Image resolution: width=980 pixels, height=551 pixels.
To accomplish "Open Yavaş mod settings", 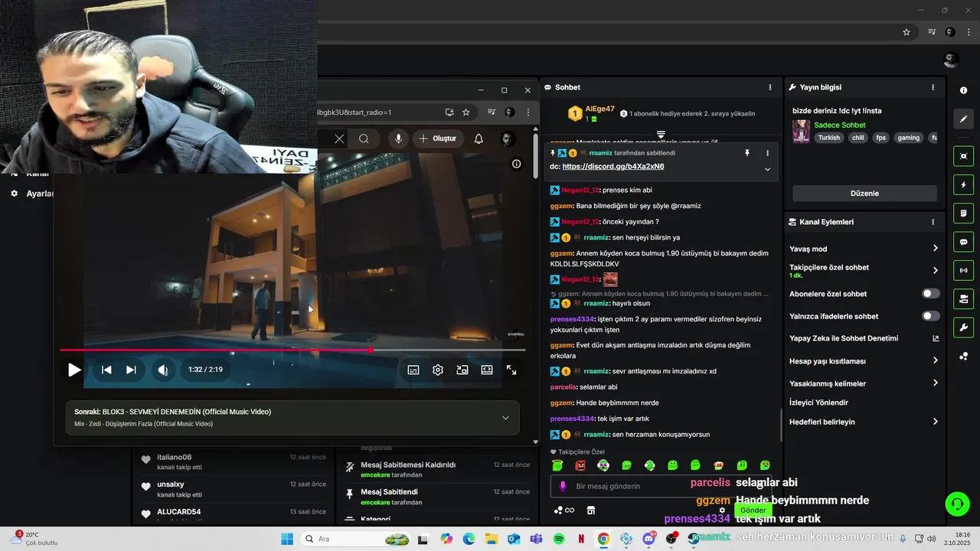I will 864,249.
